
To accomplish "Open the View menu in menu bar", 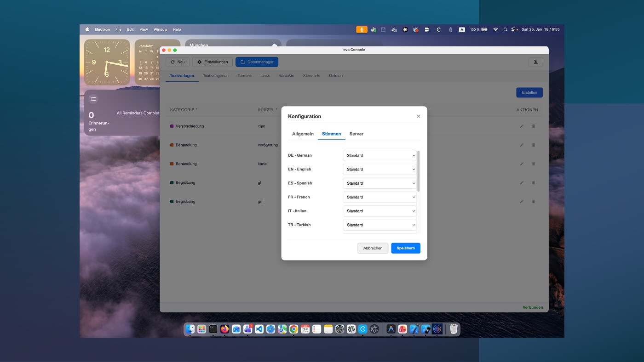I will (144, 29).
